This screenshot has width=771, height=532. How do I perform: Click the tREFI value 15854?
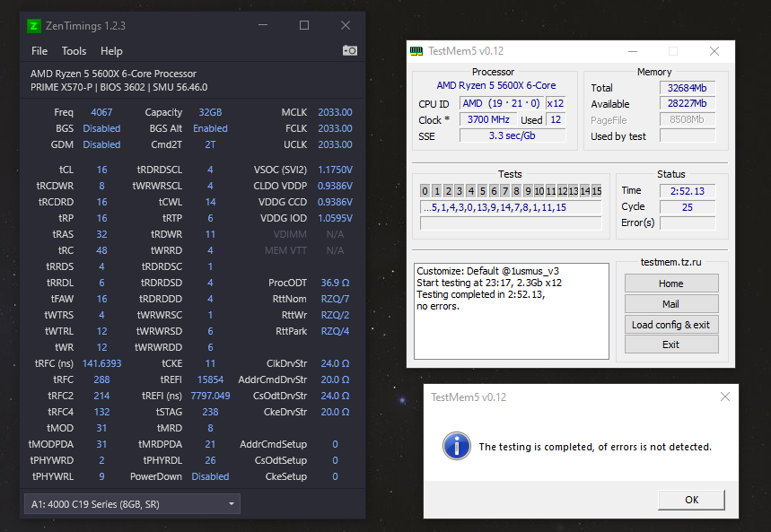click(210, 379)
